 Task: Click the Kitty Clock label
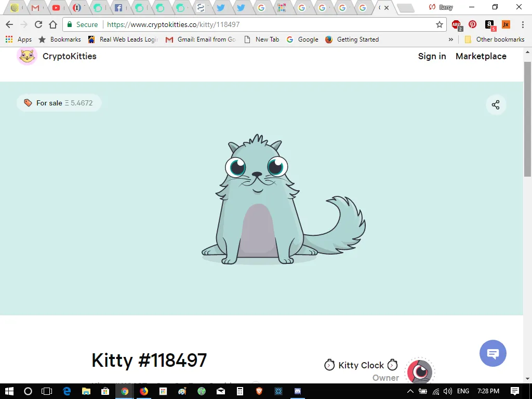point(361,365)
